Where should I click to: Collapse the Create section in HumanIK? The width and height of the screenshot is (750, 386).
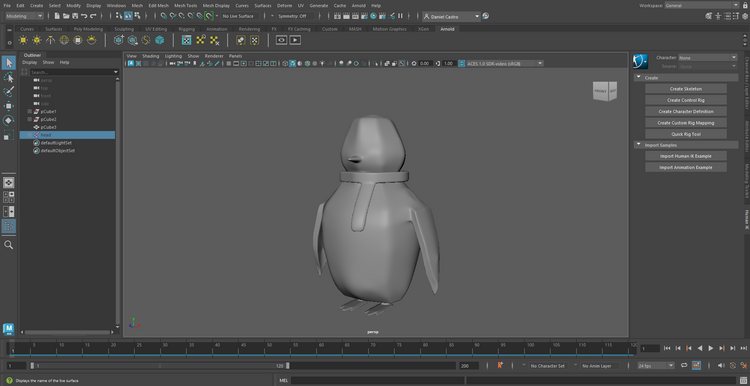[x=638, y=77]
